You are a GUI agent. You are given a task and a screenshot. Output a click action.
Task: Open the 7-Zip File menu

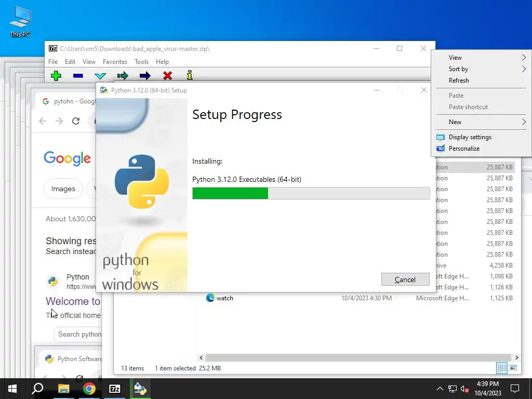(x=53, y=62)
